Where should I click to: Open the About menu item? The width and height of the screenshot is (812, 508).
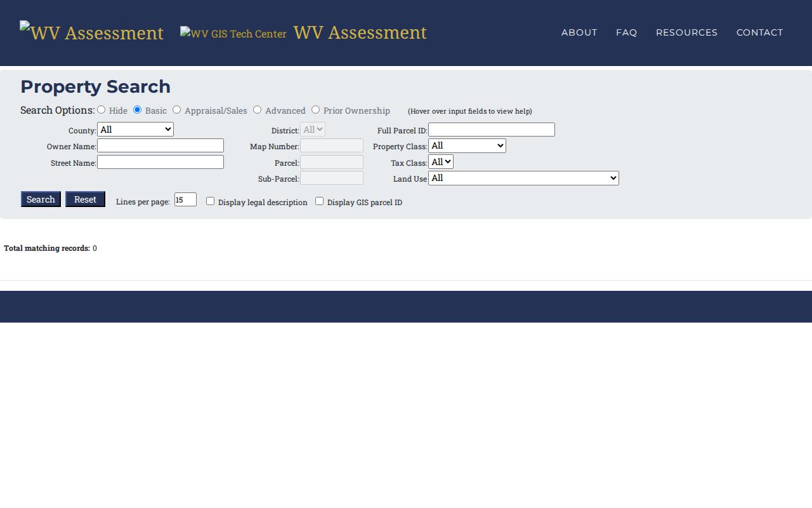coord(579,32)
